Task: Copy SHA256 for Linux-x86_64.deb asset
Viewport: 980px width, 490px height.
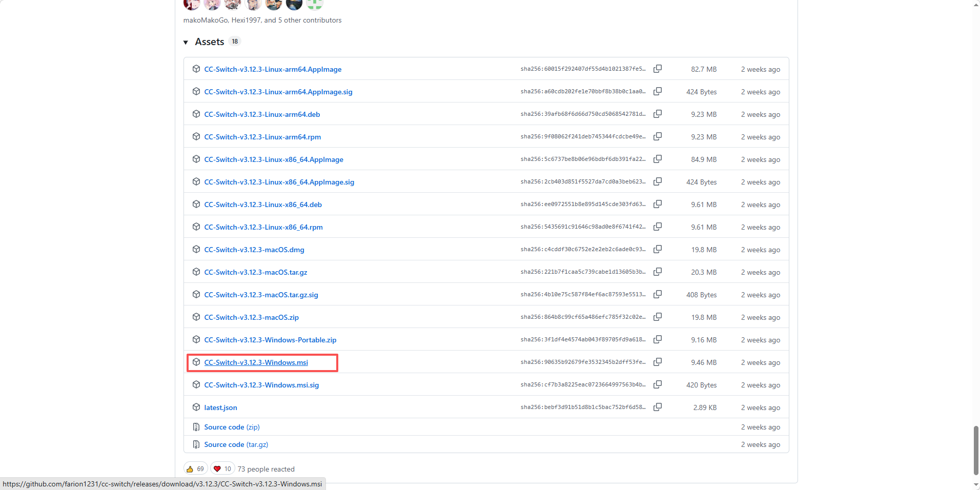Action: [x=658, y=204]
